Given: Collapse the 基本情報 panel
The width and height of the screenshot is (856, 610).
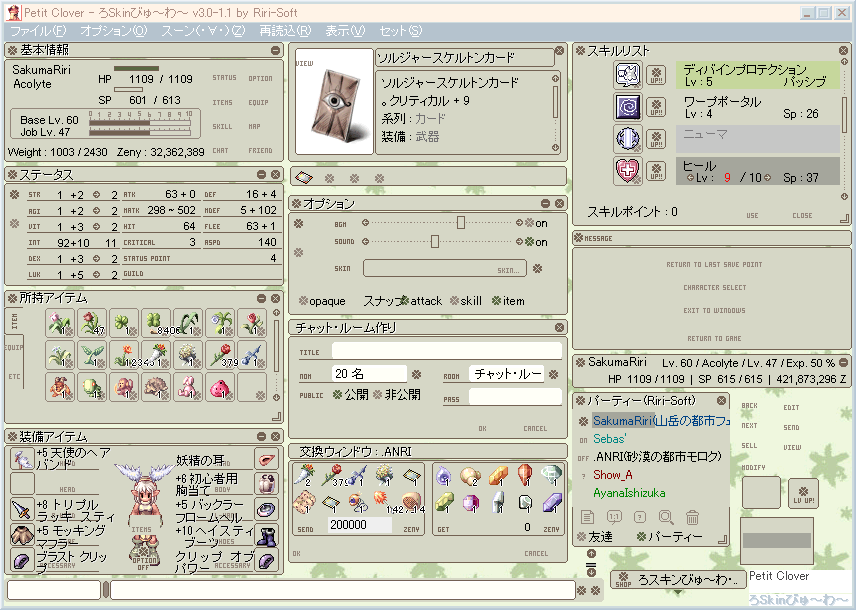Looking at the screenshot, I should [275, 50].
